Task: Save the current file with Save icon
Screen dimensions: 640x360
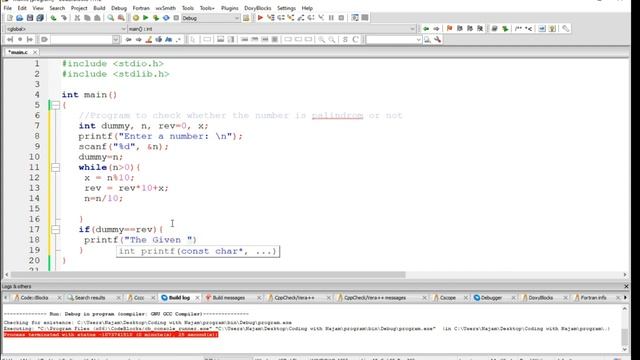Action: click(x=29, y=18)
